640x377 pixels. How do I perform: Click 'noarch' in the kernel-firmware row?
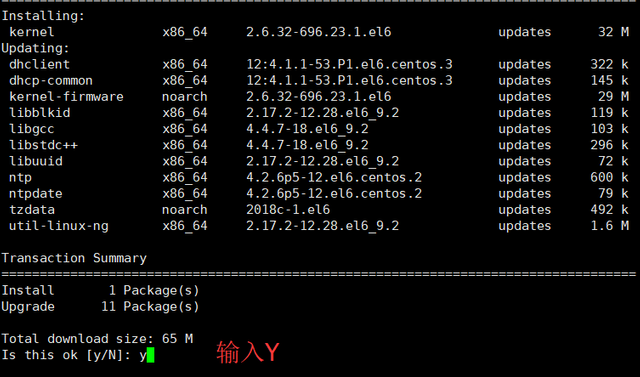(x=184, y=97)
